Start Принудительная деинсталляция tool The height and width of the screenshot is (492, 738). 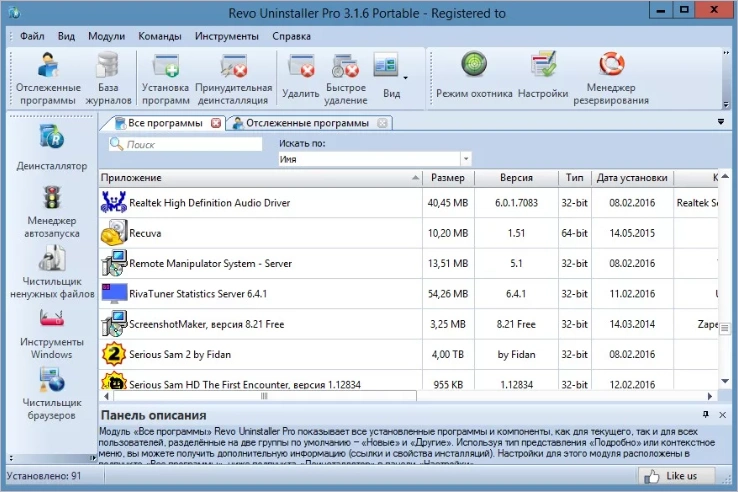[x=233, y=65]
